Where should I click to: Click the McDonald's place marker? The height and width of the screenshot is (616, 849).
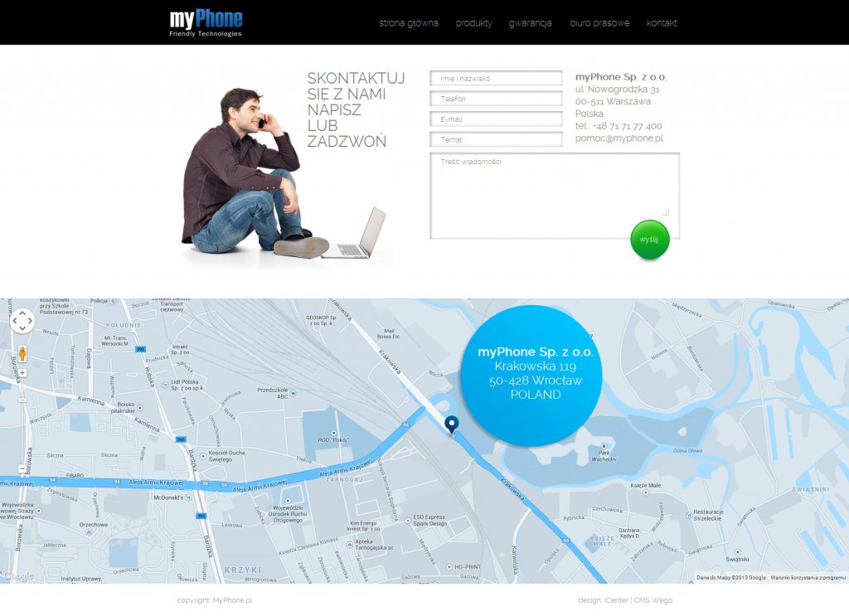(188, 497)
